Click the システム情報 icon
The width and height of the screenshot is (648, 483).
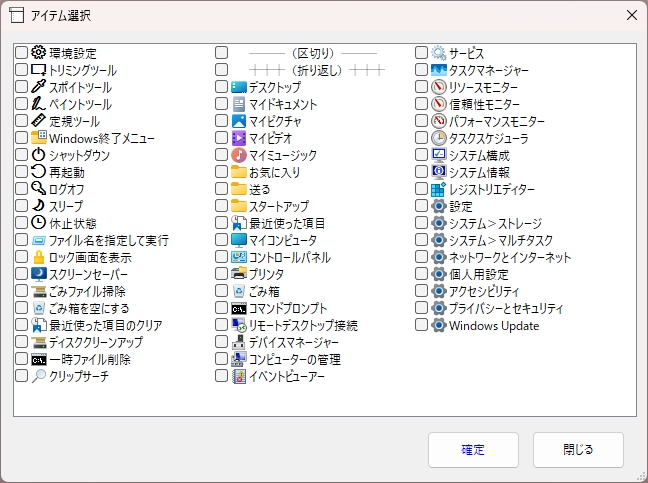coord(438,171)
